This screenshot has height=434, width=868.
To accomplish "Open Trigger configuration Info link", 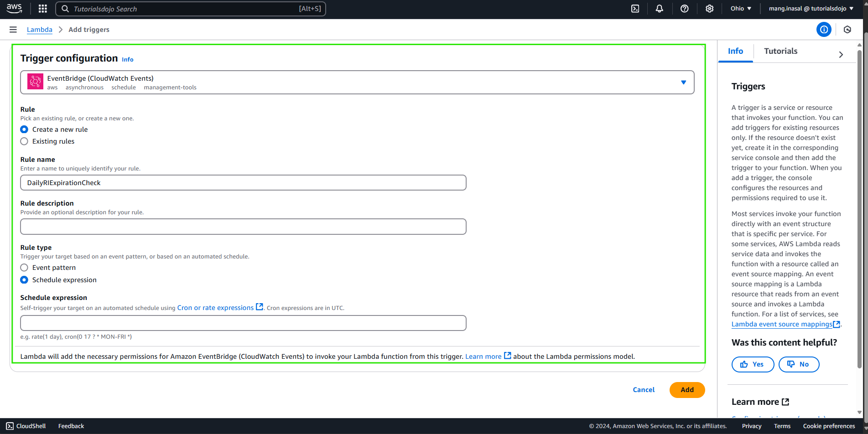I will click(128, 59).
